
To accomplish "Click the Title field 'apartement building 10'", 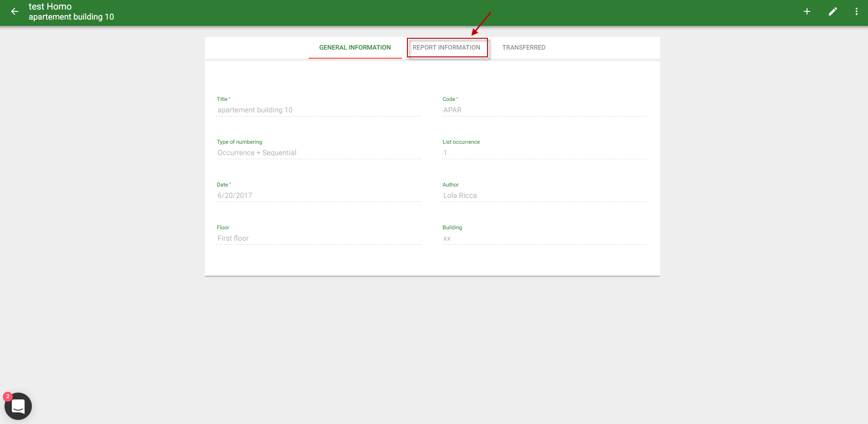I will pos(319,110).
